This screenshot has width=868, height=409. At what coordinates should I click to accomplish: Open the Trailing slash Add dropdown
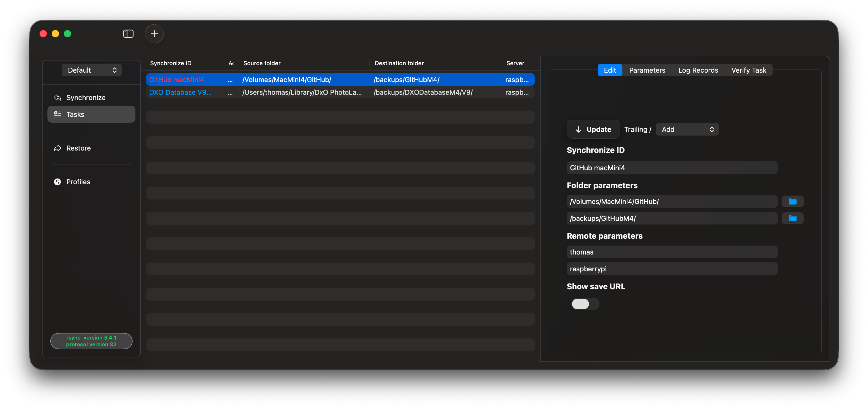coord(687,129)
